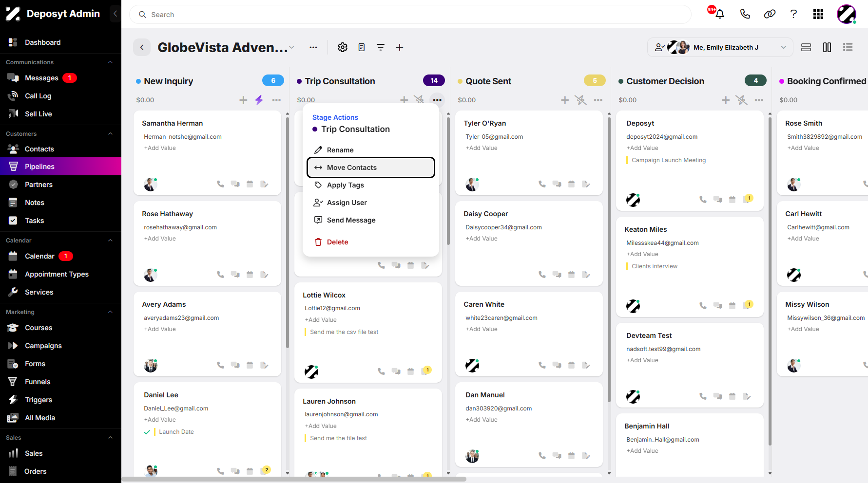Image resolution: width=868 pixels, height=483 pixels.
Task: Collapse the Calendar sidebar section
Action: pos(110,241)
